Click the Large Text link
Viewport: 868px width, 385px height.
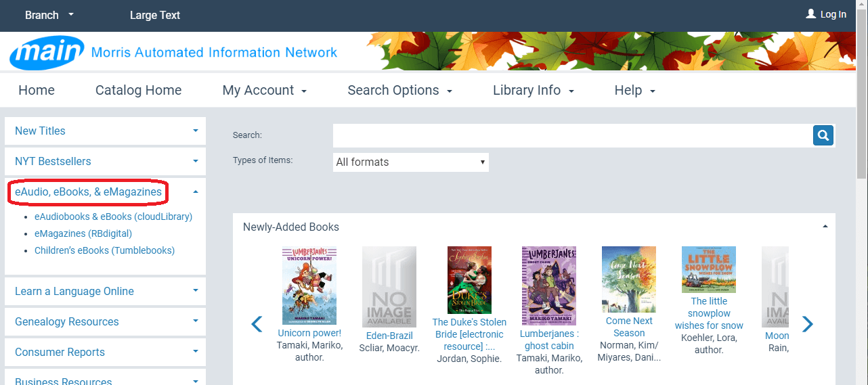click(x=154, y=15)
